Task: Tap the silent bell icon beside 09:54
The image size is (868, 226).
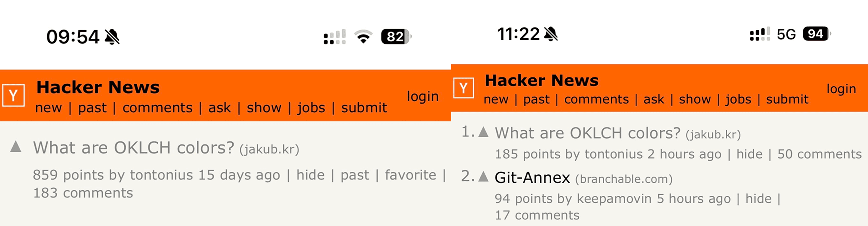Action: tap(112, 37)
